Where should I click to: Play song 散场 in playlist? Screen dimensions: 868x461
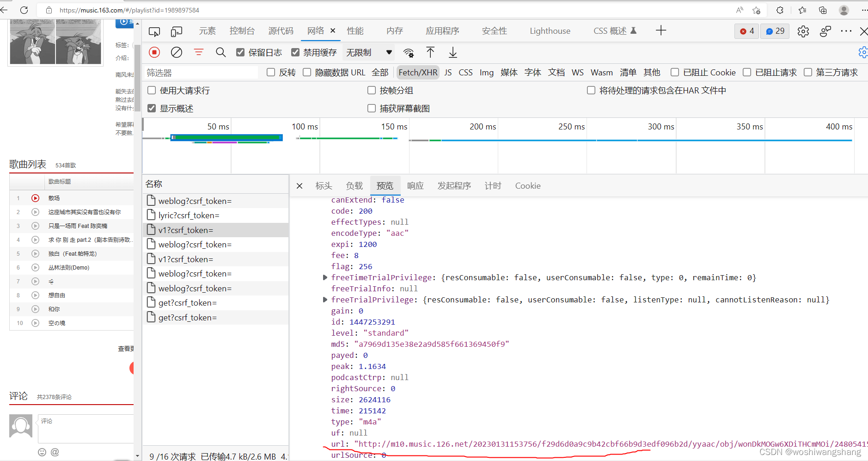point(35,198)
